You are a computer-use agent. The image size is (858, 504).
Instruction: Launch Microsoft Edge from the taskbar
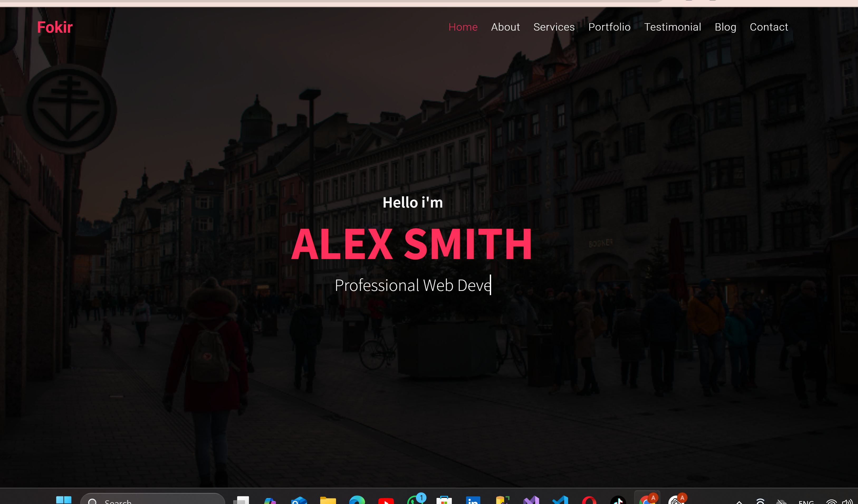click(357, 500)
